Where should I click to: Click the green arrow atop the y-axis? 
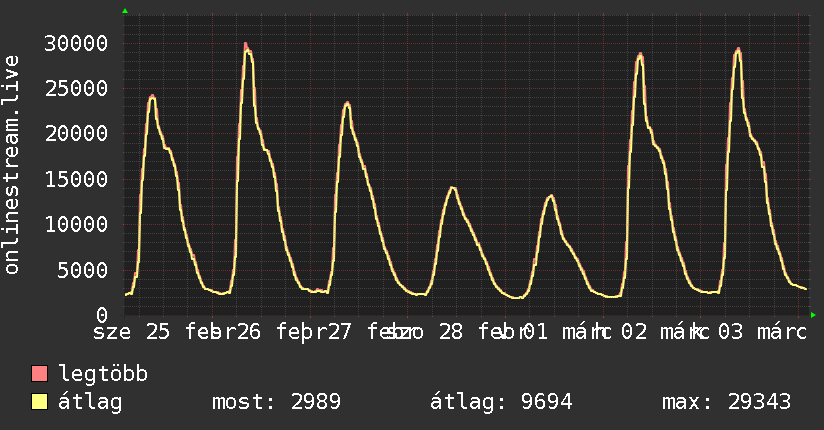click(x=125, y=11)
